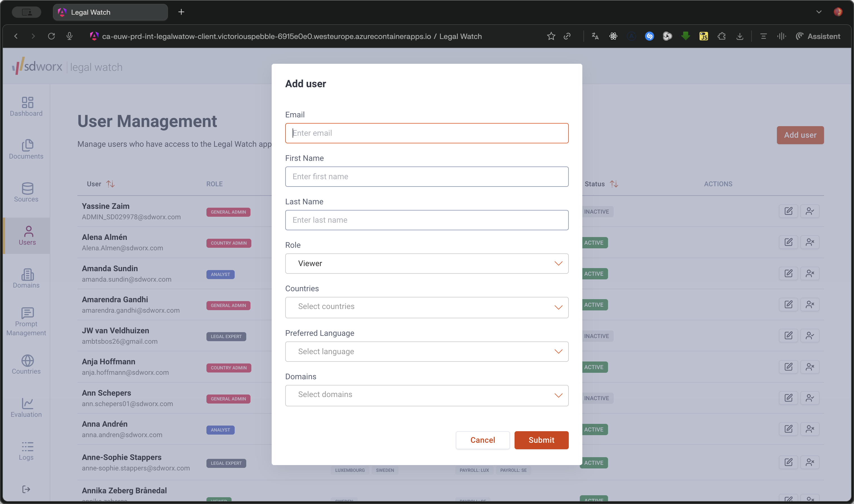854x504 pixels.
Task: Open the Documents sidebar section
Action: 26,150
